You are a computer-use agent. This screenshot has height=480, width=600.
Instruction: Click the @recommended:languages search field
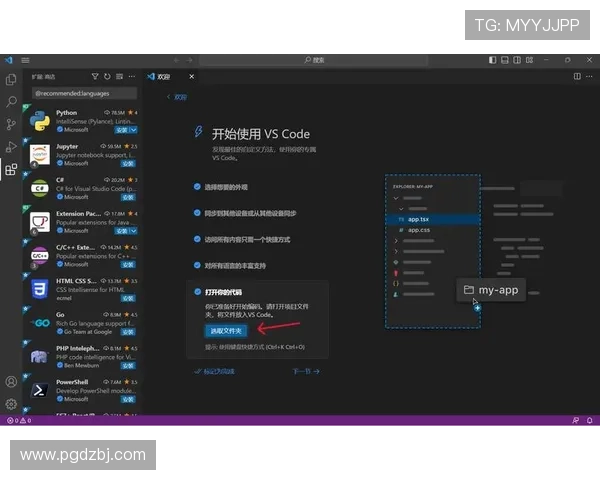click(85, 93)
